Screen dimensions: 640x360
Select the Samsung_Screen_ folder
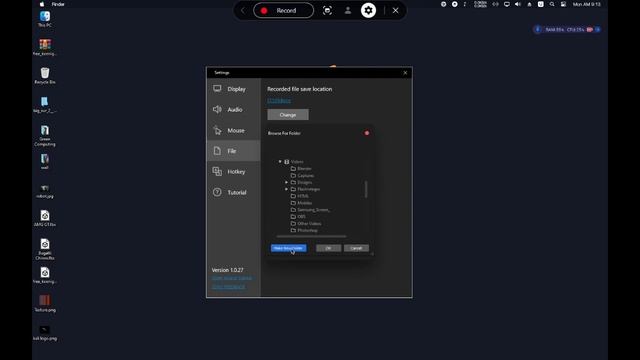[x=311, y=210]
